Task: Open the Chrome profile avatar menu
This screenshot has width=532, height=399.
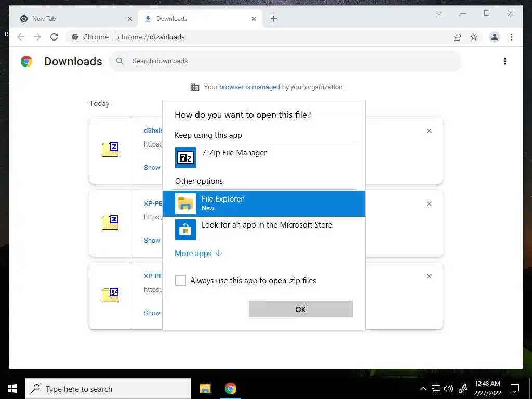Action: point(495,37)
